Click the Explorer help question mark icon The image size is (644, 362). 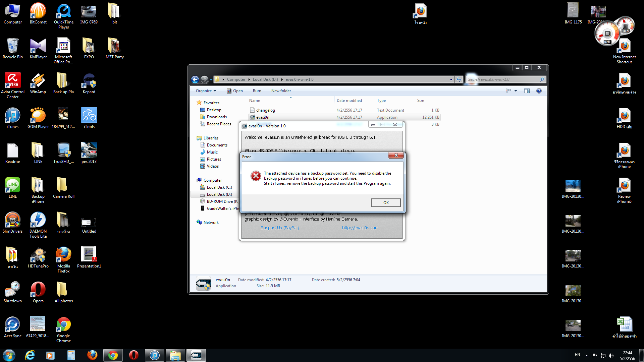point(539,91)
